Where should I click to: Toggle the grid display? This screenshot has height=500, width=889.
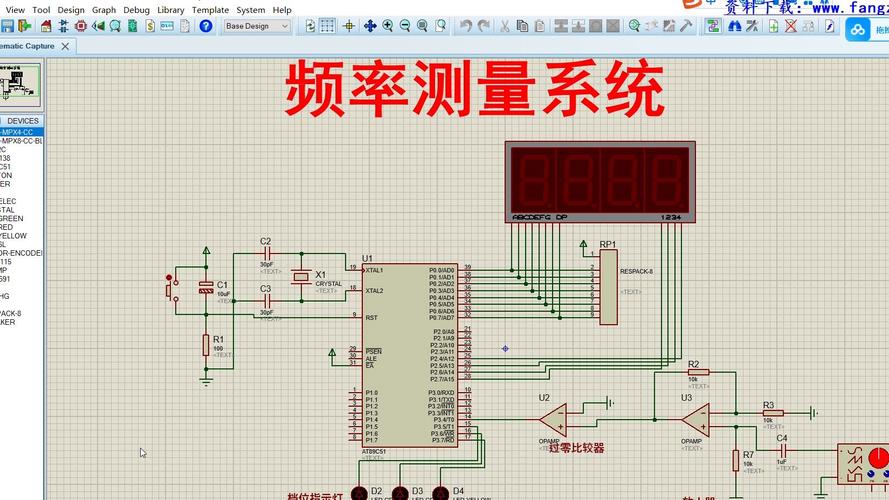[x=327, y=26]
